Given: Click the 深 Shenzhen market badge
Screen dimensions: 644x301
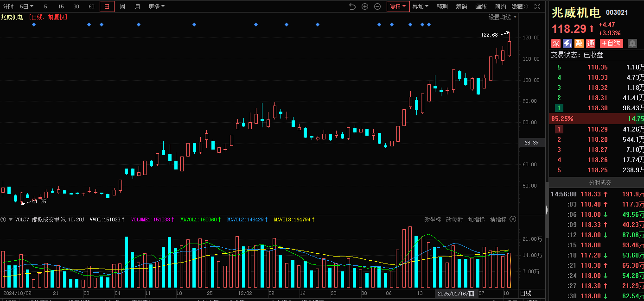Looking at the screenshot, I should [x=556, y=44].
